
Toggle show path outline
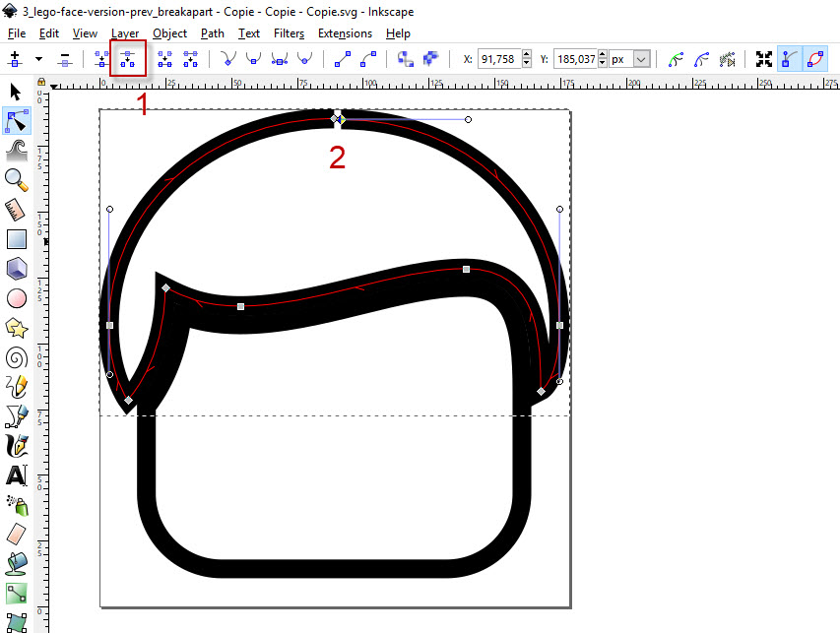(x=815, y=59)
